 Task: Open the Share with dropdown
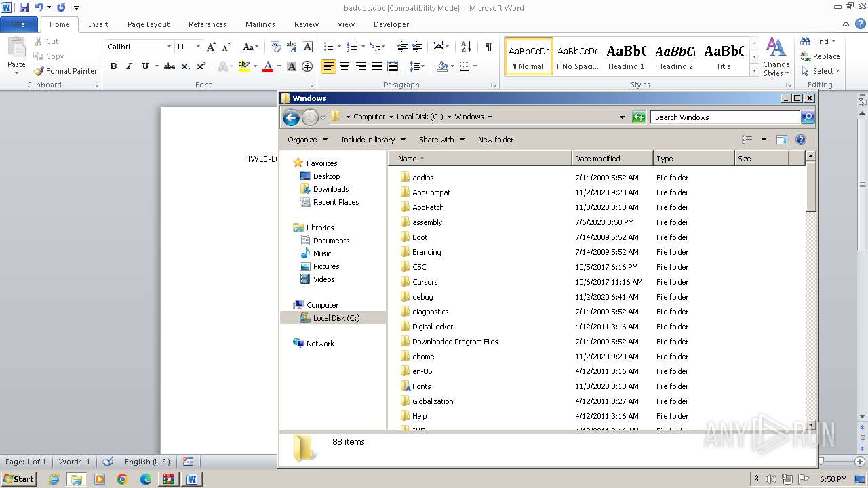pos(441,140)
